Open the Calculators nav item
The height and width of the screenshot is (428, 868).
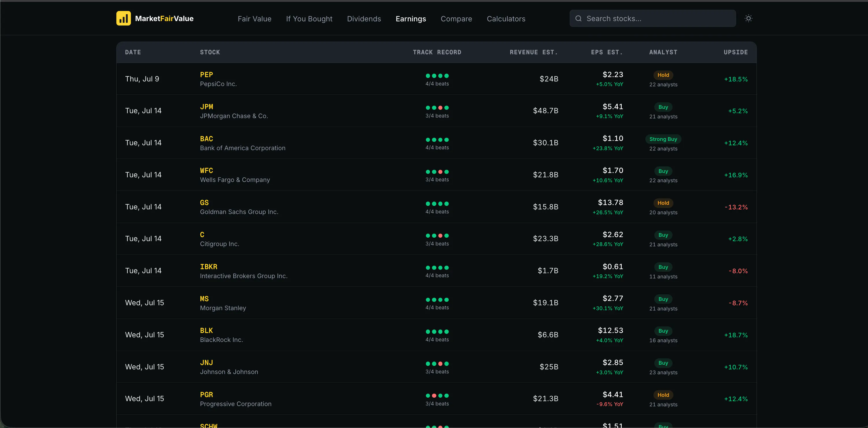506,19
